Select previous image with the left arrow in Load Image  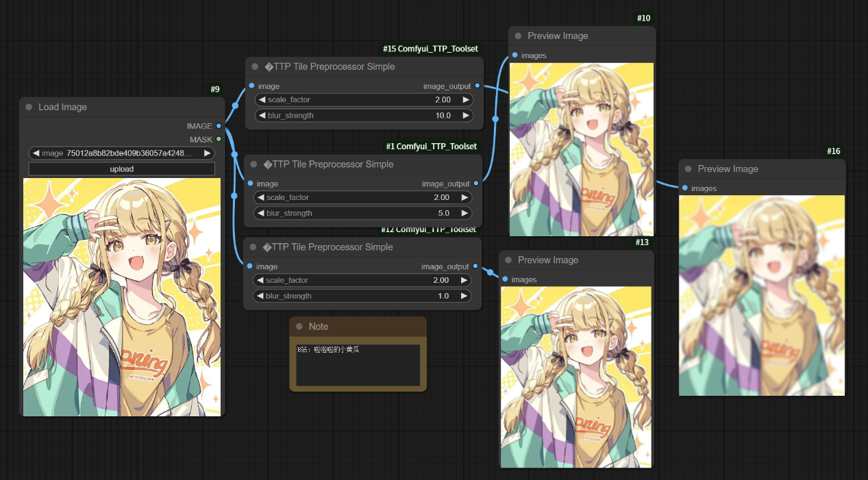[36, 153]
